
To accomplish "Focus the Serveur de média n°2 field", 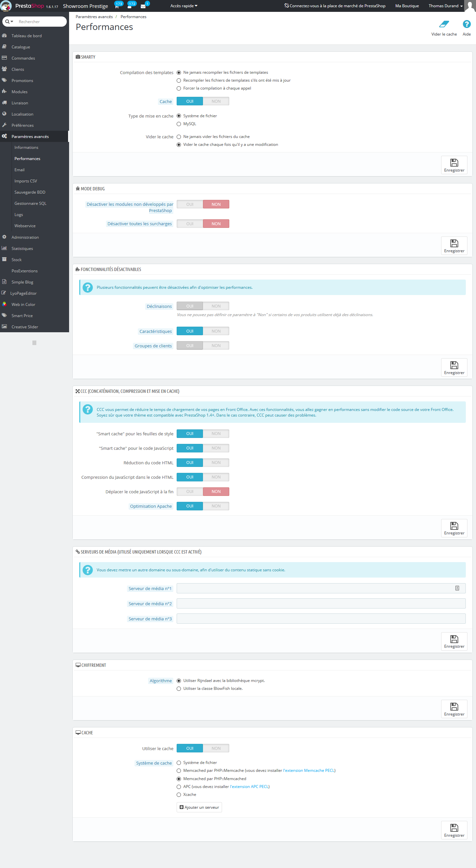I will (321, 604).
